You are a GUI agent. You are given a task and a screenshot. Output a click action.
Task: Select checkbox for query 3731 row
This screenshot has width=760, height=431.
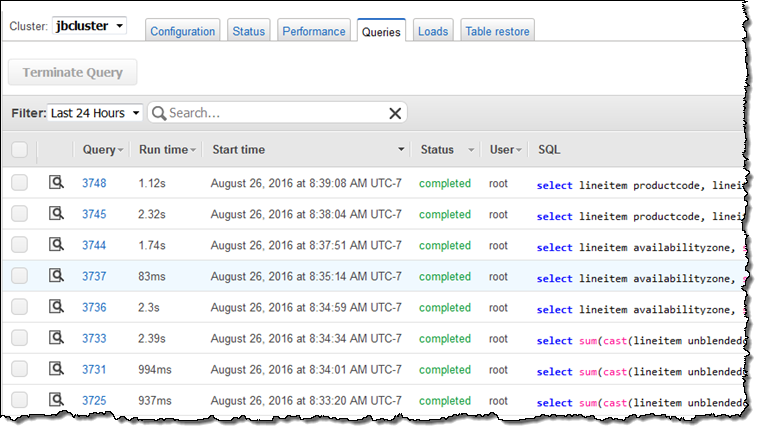(20, 369)
